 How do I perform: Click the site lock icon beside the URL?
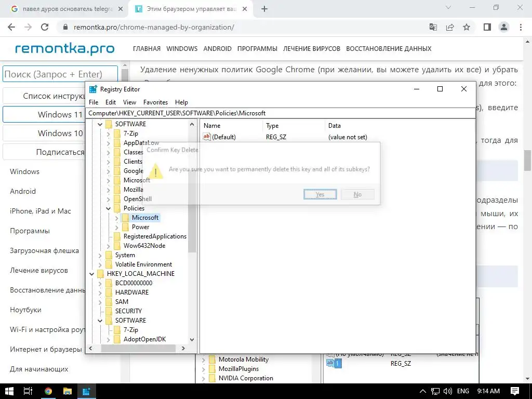[x=65, y=27]
